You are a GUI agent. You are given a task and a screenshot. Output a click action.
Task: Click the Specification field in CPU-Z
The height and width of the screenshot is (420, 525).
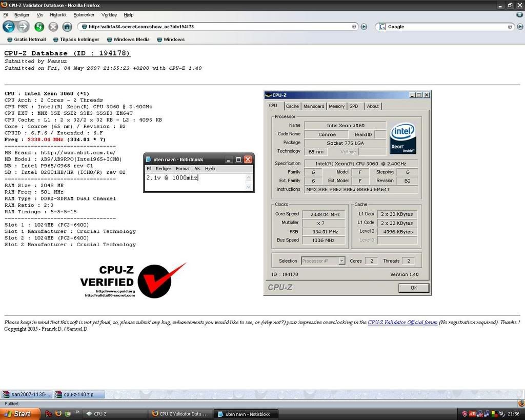(x=360, y=164)
